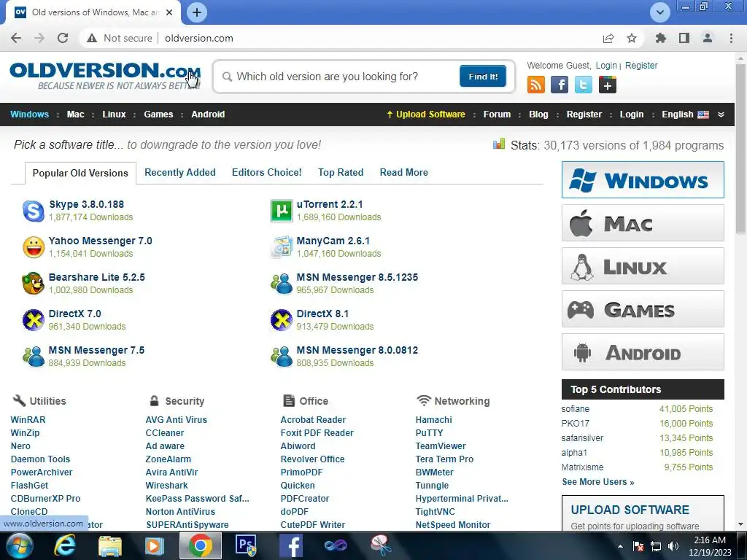Open the Read More tab
This screenshot has width=747, height=560.
pos(404,172)
